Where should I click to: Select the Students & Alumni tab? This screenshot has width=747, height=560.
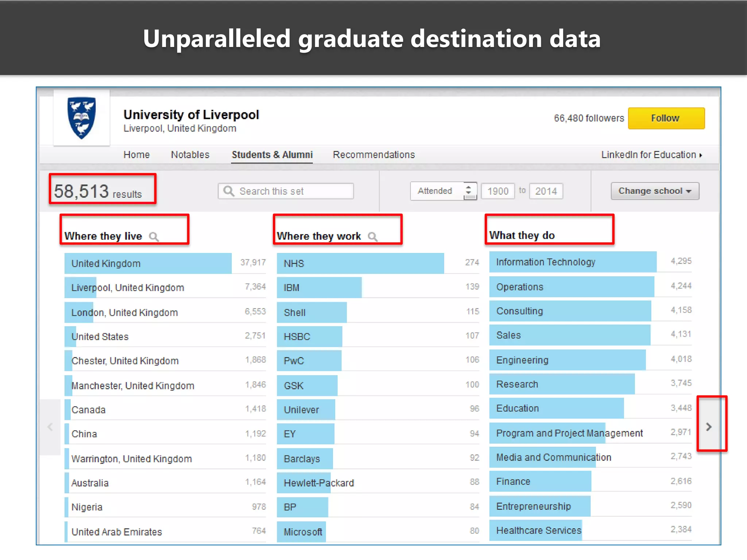click(x=272, y=155)
